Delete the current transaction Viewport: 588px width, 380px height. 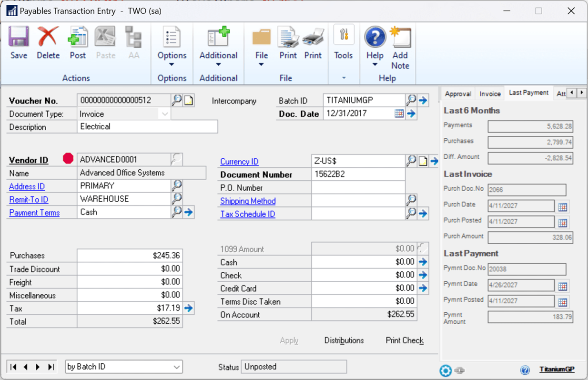point(48,43)
